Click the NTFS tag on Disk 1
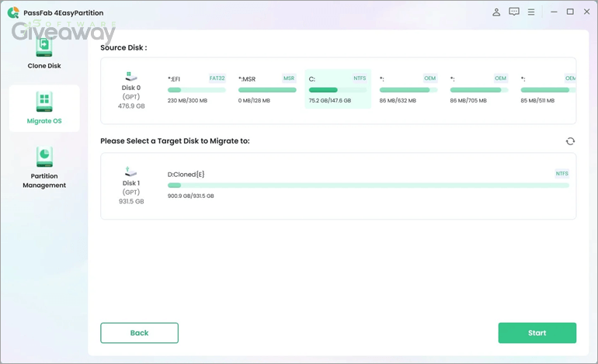Image resolution: width=598 pixels, height=364 pixels. tap(561, 173)
